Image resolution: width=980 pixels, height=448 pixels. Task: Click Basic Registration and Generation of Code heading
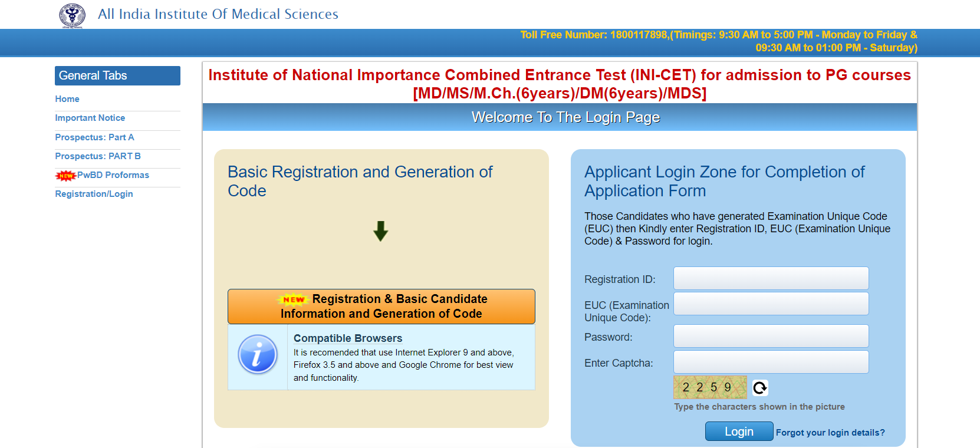tap(360, 182)
